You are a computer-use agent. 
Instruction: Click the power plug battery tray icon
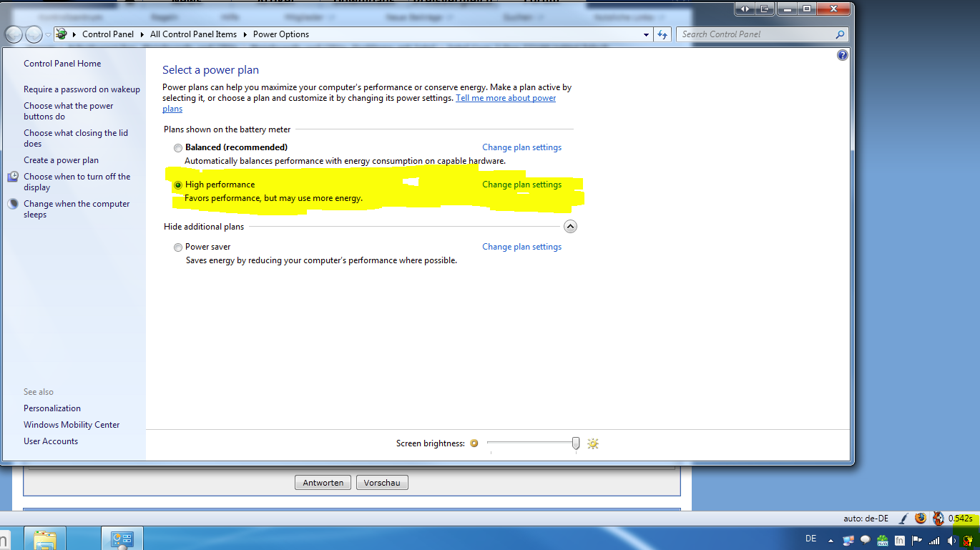(x=968, y=541)
